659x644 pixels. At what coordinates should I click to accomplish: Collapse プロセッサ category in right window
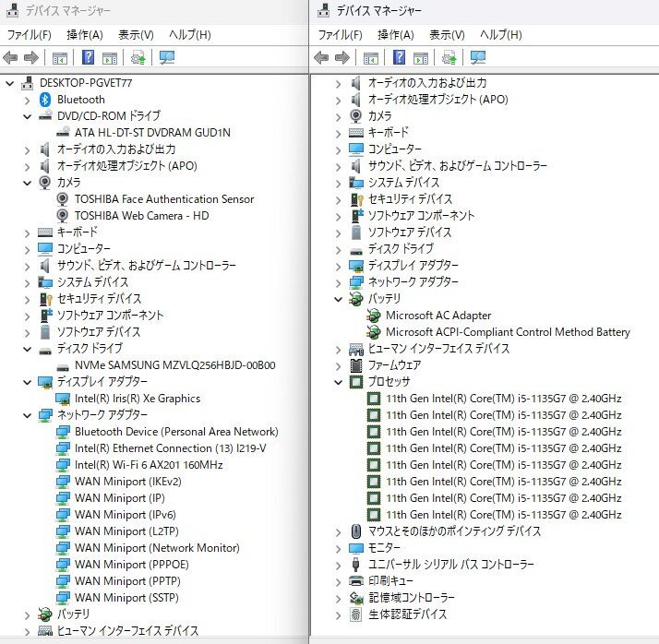coord(338,382)
